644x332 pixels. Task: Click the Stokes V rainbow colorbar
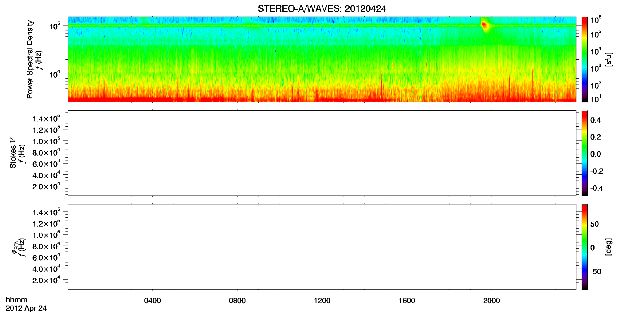coord(584,153)
